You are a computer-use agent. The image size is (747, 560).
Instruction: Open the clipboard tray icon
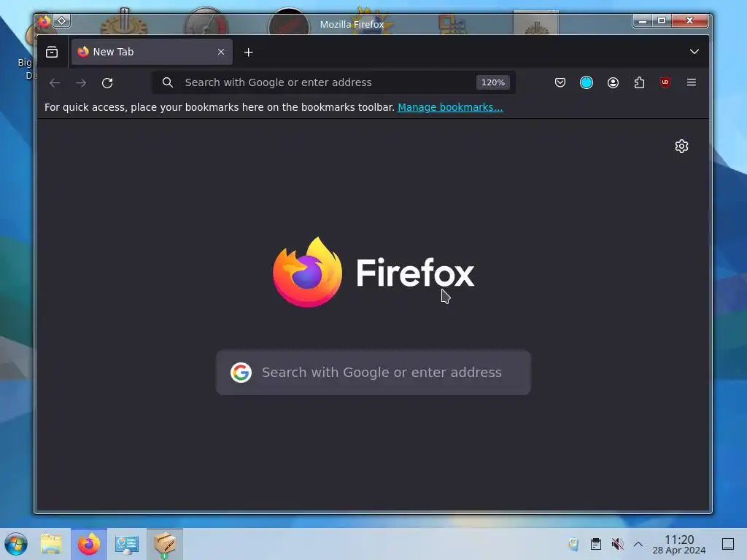click(595, 544)
